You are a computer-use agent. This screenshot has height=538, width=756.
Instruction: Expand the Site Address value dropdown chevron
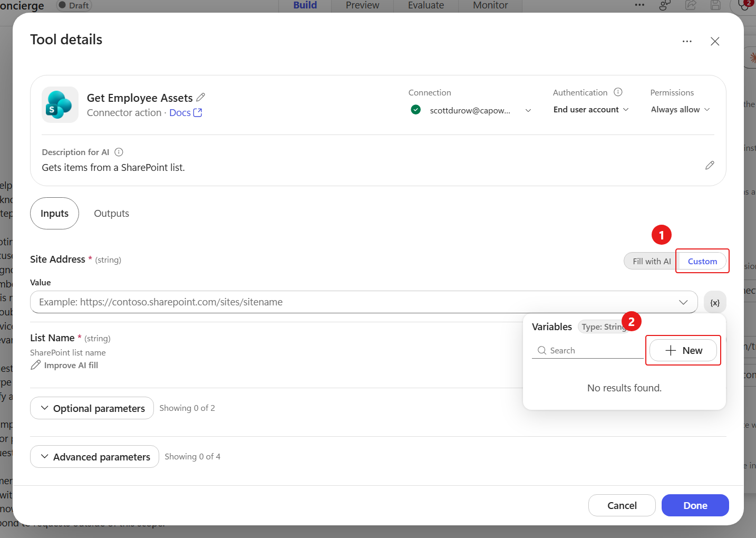tap(683, 302)
